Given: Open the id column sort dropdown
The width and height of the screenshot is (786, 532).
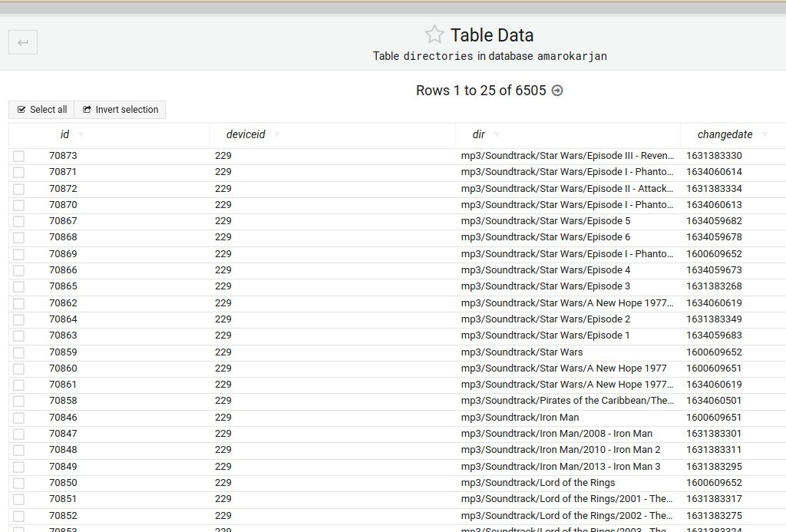Looking at the screenshot, I should [x=81, y=135].
